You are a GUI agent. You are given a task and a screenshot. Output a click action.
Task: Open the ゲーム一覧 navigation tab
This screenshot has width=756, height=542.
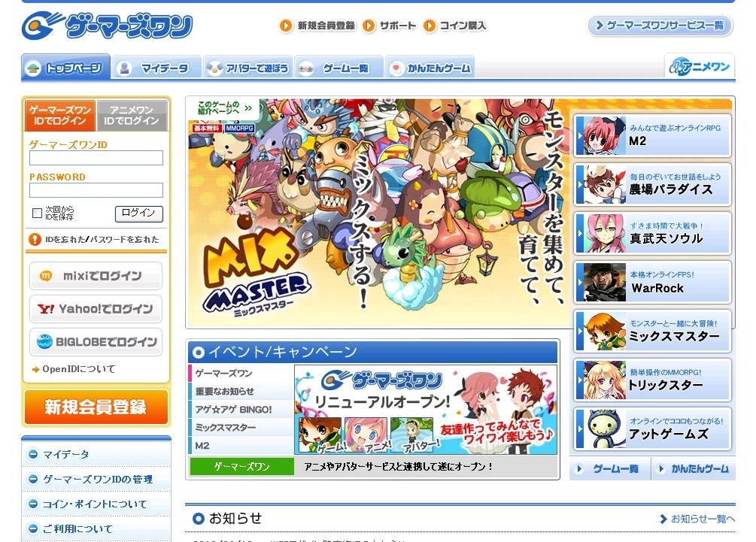coord(339,68)
